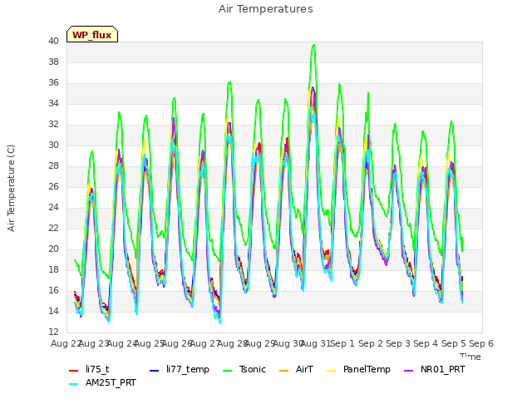Click the 16 y-axis tick label
Screen dimensions: 532x399
[x=53, y=290]
